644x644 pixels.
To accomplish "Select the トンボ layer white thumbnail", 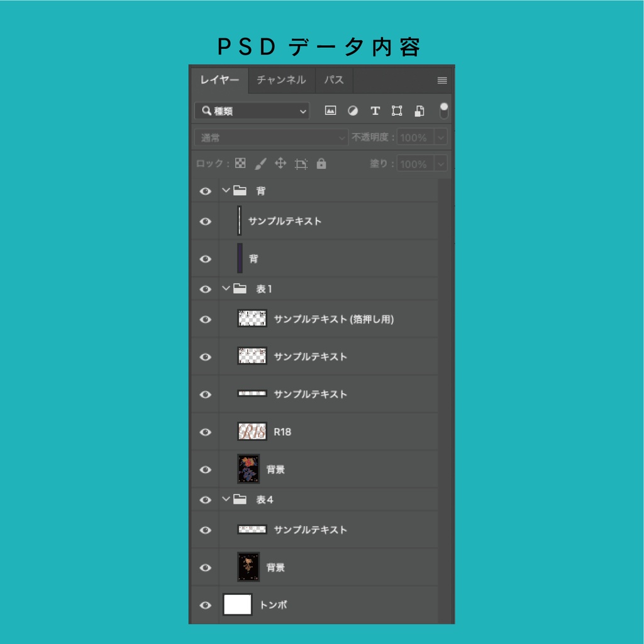I will [237, 604].
